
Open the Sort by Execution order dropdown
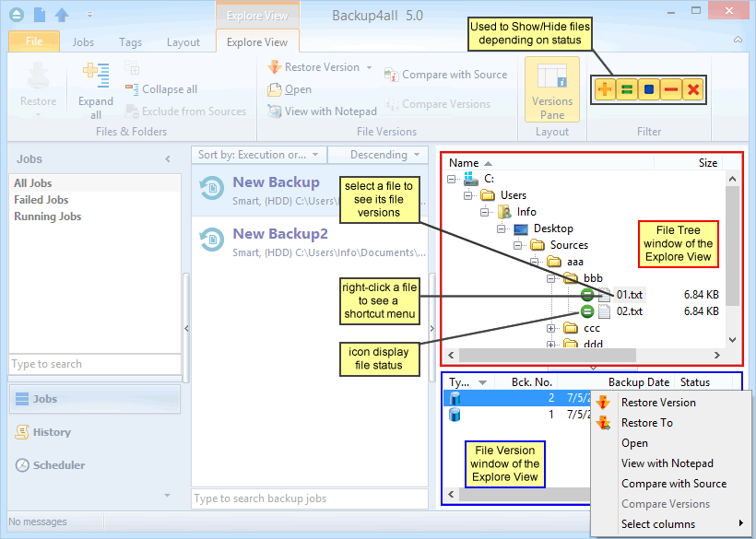click(x=259, y=155)
